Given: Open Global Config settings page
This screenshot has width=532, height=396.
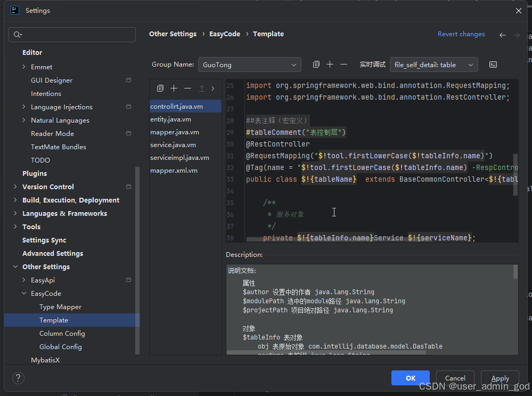Looking at the screenshot, I should click(60, 347).
